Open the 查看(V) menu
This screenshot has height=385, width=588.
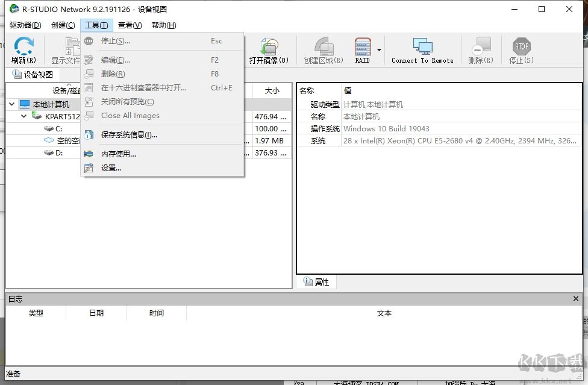[129, 25]
